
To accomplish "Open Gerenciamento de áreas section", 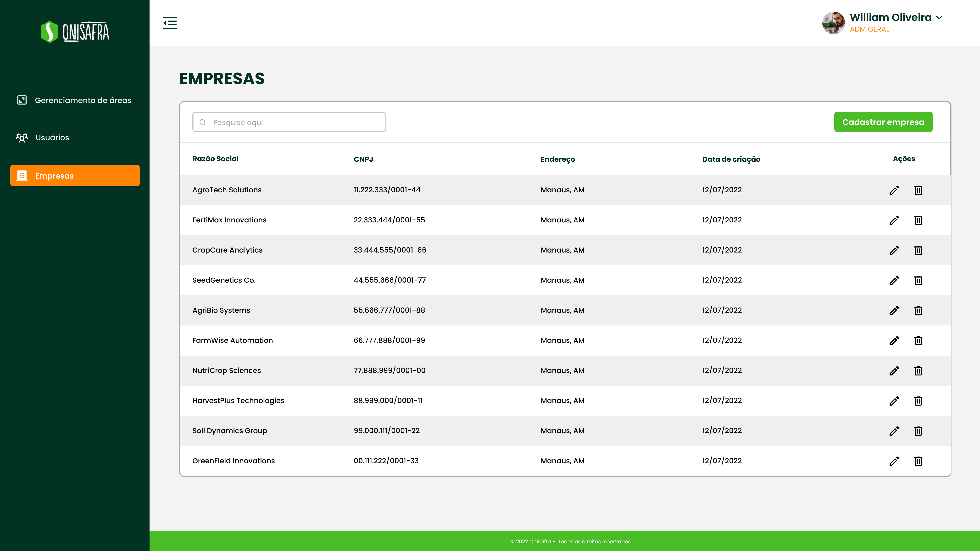I will click(x=83, y=100).
